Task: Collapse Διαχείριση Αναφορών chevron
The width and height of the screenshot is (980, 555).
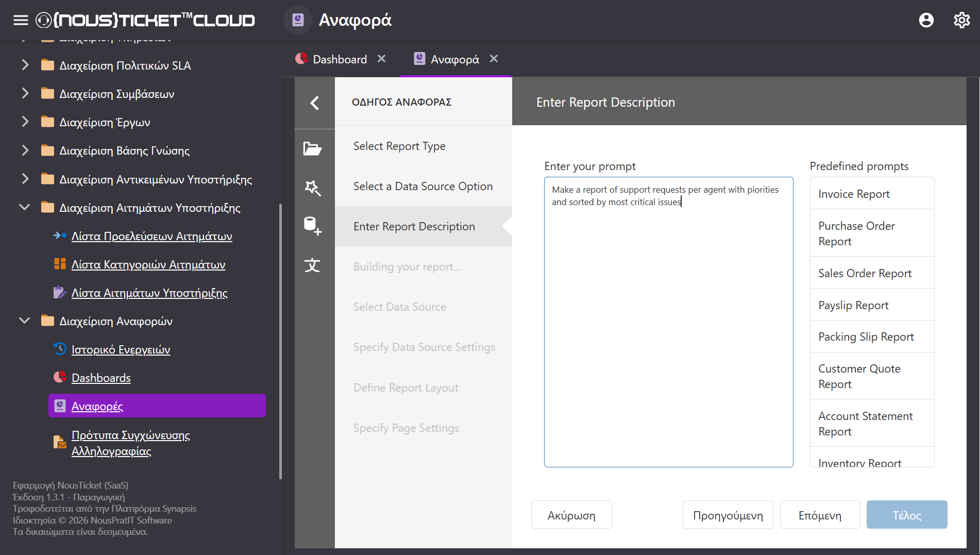Action: (x=24, y=321)
